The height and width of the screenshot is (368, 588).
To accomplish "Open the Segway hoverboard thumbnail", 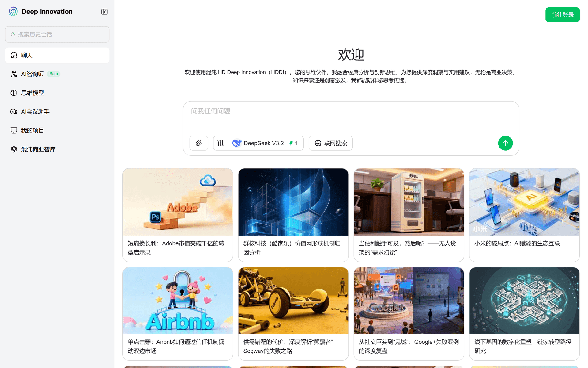I will pos(293,301).
